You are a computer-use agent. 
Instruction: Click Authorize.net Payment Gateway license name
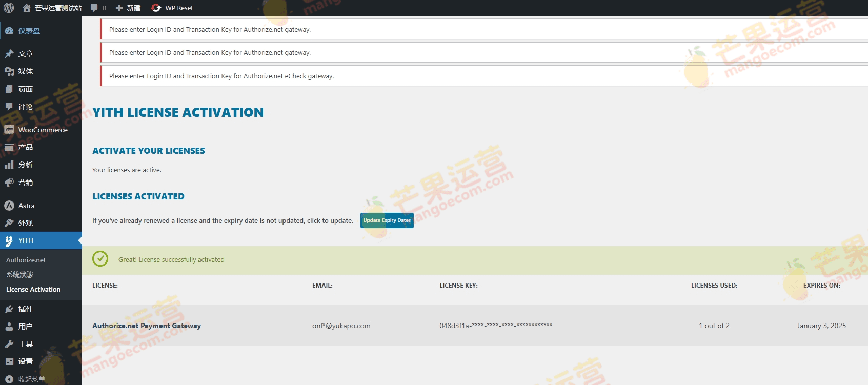point(147,326)
